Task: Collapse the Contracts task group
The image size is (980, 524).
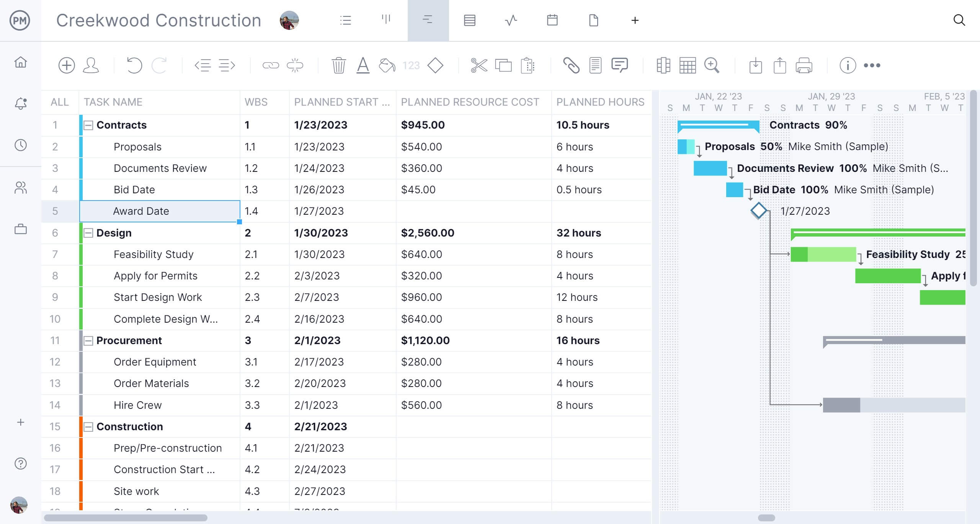Action: pyautogui.click(x=88, y=125)
